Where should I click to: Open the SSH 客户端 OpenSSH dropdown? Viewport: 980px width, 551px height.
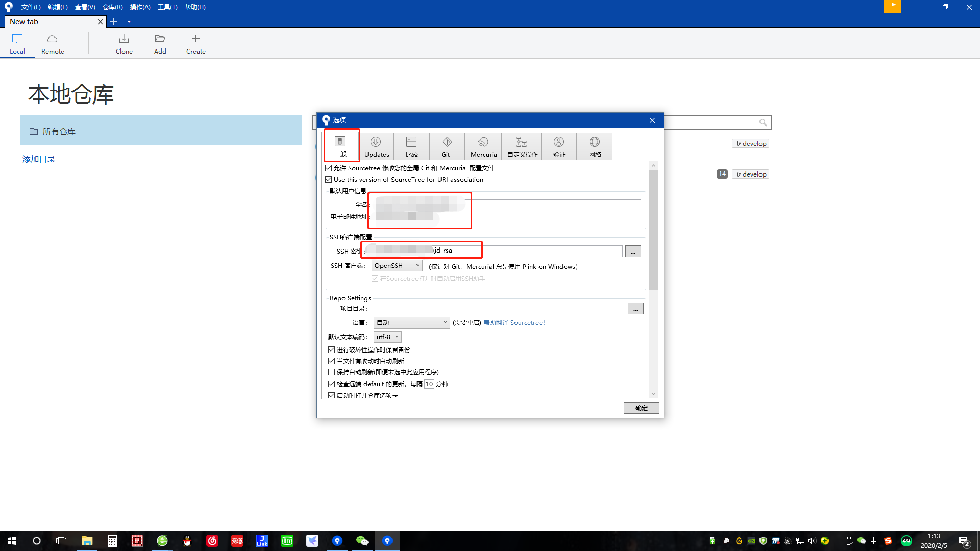(x=397, y=266)
